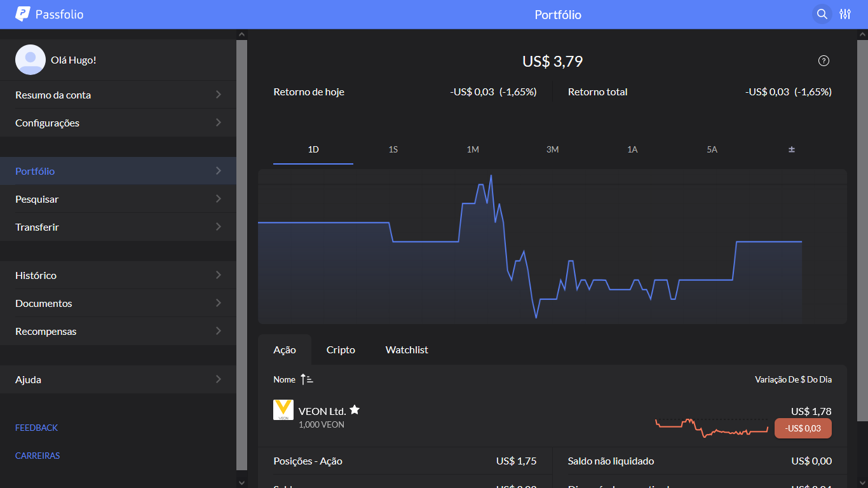Switch to the Cripto tab

click(341, 349)
